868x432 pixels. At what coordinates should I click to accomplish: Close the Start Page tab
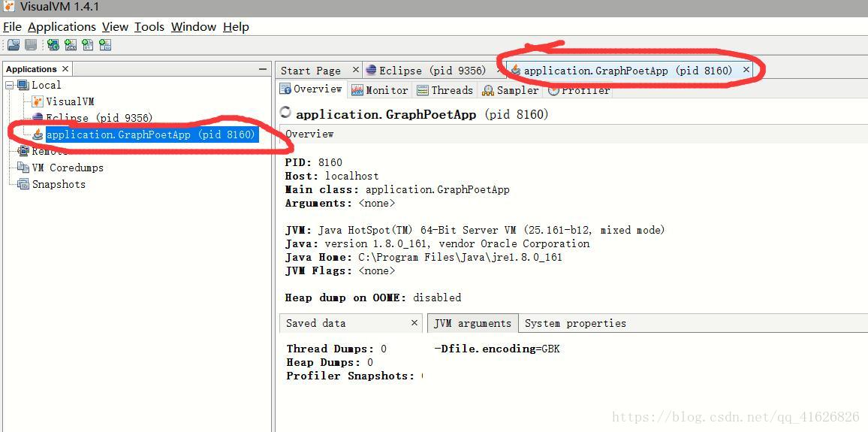click(355, 70)
